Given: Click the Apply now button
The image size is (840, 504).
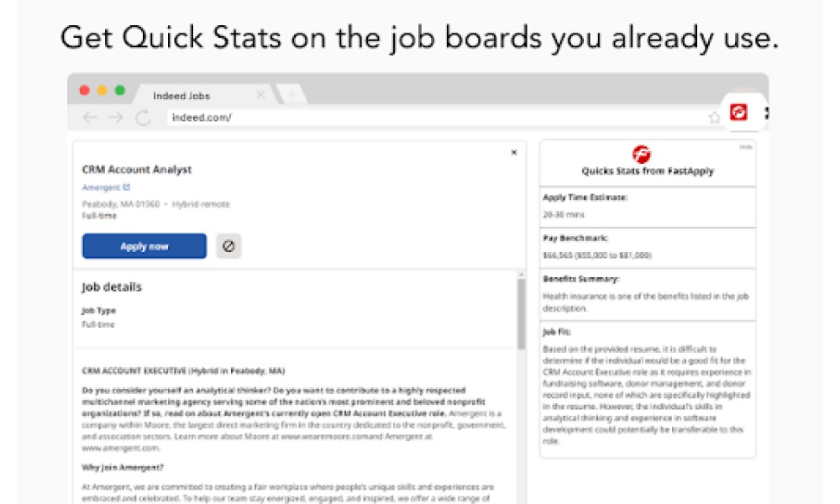Looking at the screenshot, I should (x=144, y=246).
